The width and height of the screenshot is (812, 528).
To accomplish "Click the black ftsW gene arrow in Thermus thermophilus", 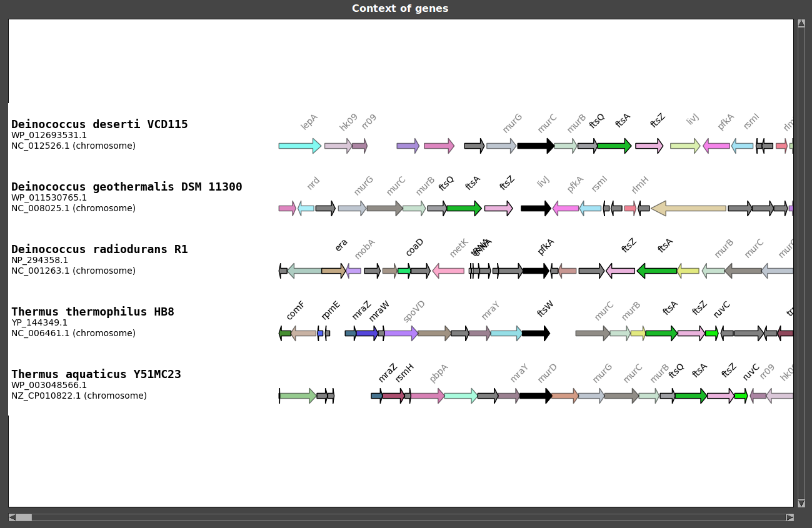I will 536,333.
